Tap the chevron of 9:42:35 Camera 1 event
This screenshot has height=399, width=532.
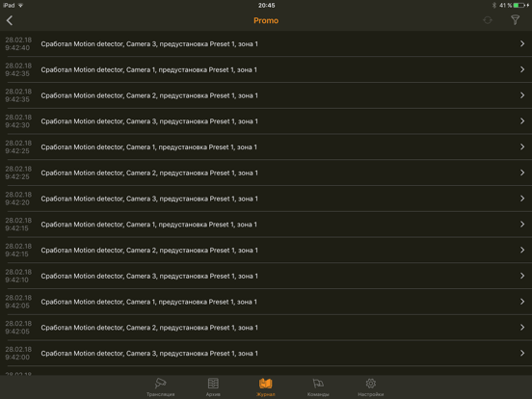coord(522,69)
